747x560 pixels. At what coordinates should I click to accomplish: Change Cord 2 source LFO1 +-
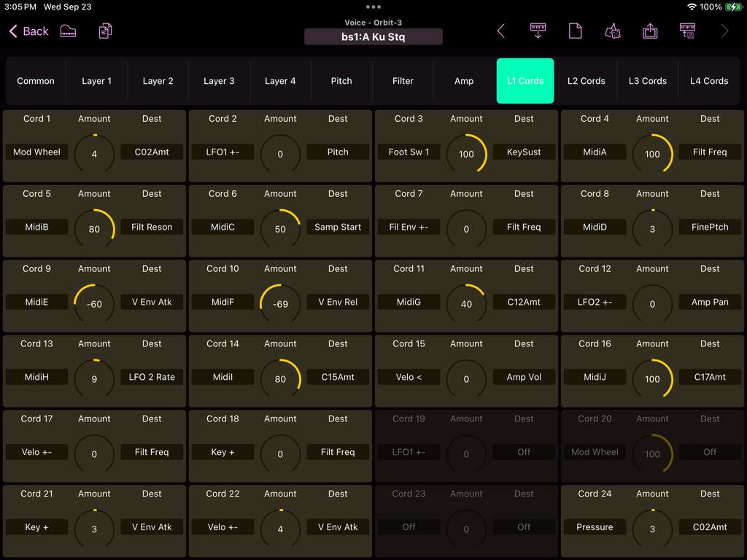pyautogui.click(x=222, y=152)
